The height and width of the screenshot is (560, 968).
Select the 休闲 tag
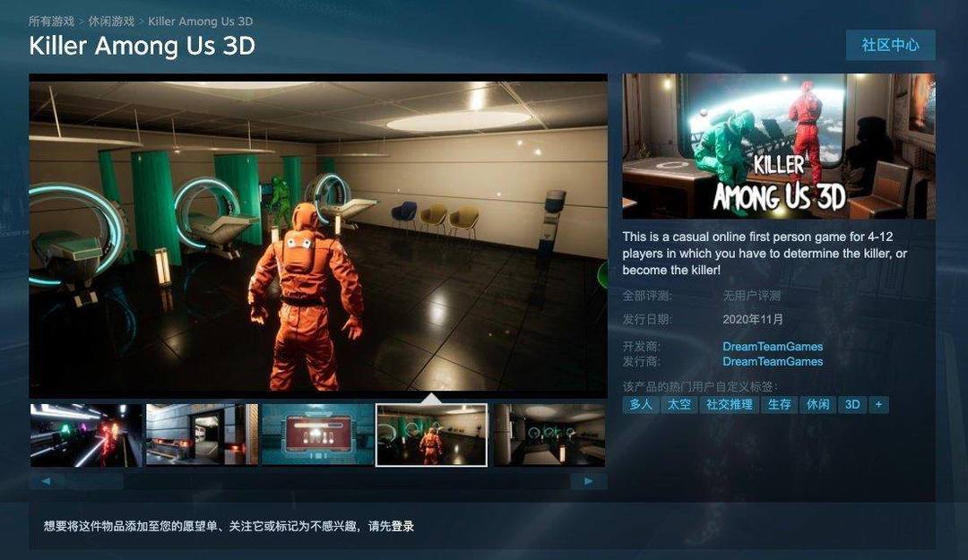coord(817,405)
